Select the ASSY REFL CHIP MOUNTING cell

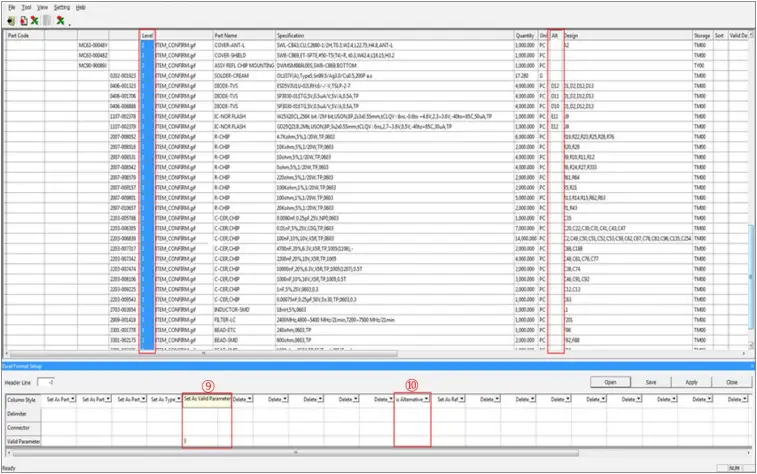click(244, 65)
